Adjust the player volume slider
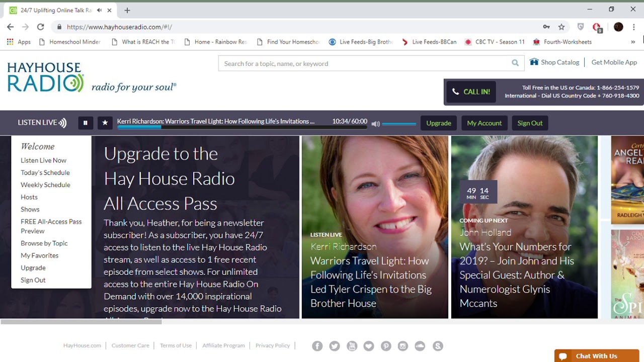 (x=399, y=124)
